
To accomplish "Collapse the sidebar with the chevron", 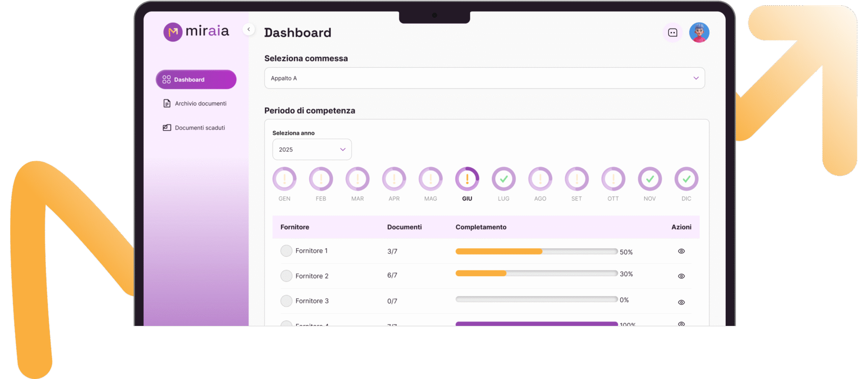I will (x=249, y=29).
